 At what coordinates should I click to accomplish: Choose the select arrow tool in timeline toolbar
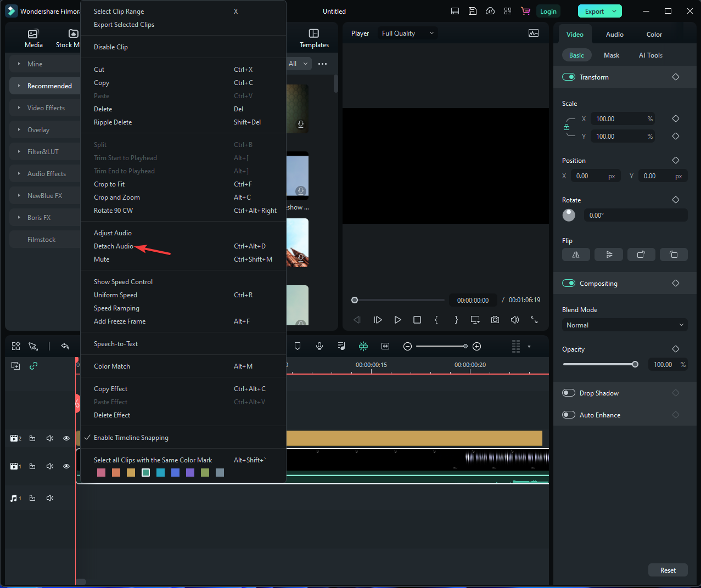pyautogui.click(x=33, y=346)
